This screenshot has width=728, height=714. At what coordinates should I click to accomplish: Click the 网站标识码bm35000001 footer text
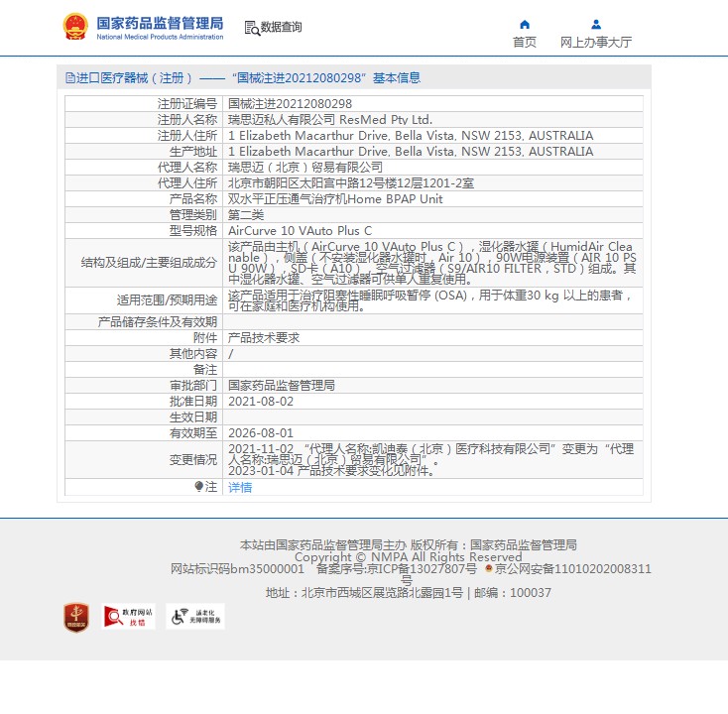pyautogui.click(x=237, y=568)
